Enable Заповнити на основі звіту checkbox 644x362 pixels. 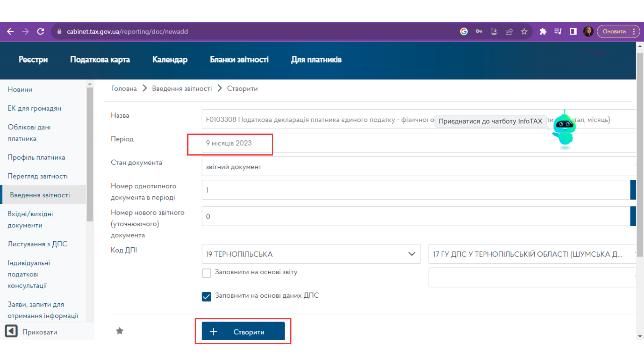(x=207, y=273)
